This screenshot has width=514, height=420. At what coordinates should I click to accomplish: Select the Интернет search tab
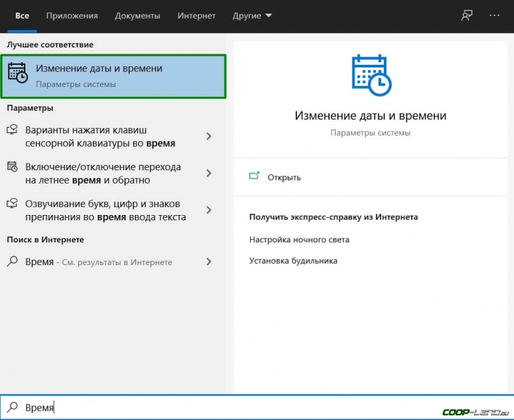coord(196,15)
